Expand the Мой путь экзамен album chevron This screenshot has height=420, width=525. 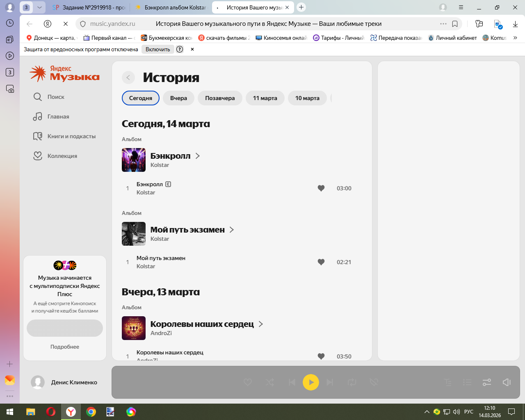[x=232, y=230]
